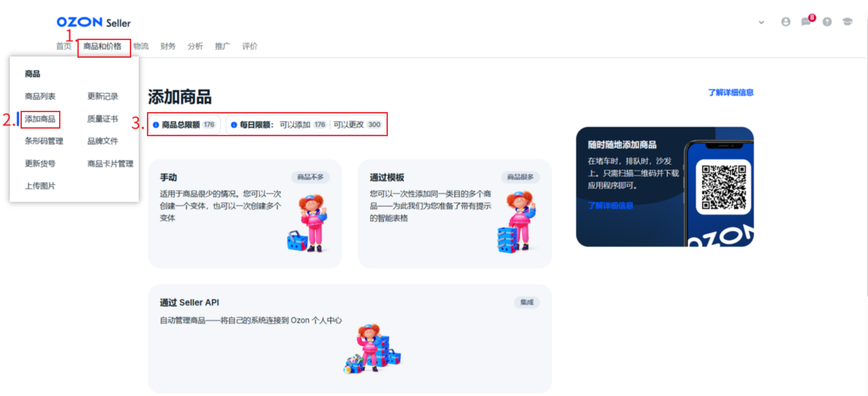Select 添加商品 in the dropdown menu
Screen dimensions: 868x396
(40, 119)
